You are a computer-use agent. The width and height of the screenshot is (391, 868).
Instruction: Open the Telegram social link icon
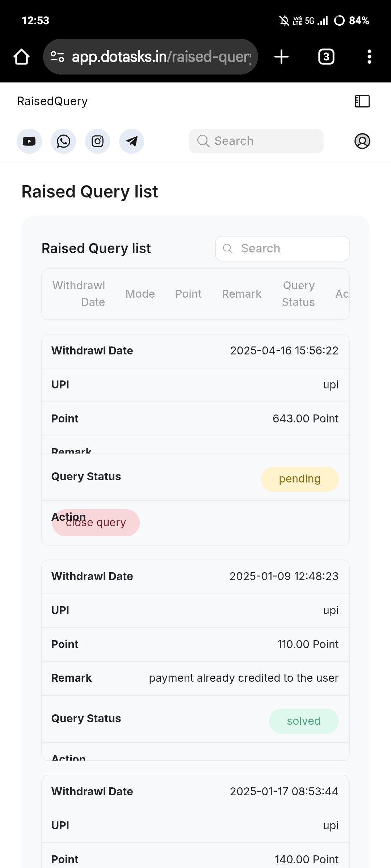tap(132, 141)
